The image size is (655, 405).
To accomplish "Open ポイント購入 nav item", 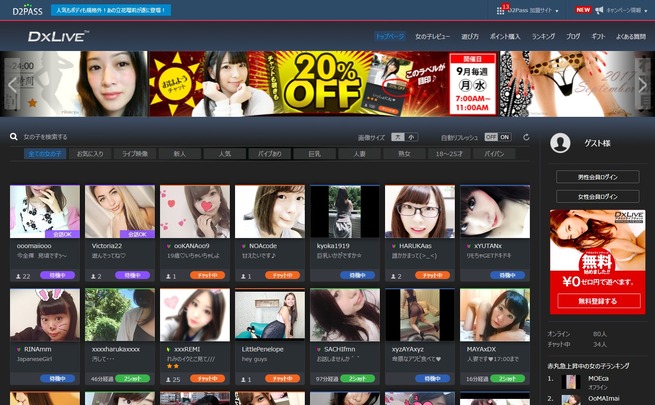I will click(x=505, y=37).
